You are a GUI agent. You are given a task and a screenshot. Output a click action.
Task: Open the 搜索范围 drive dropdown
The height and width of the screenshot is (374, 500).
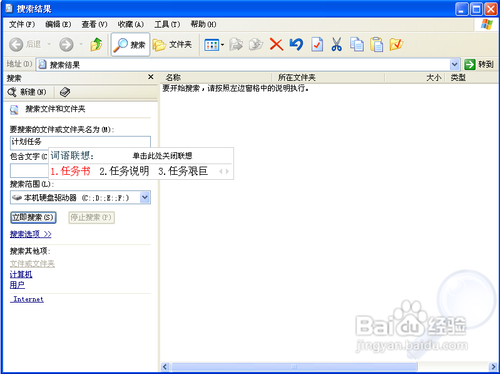(x=145, y=197)
